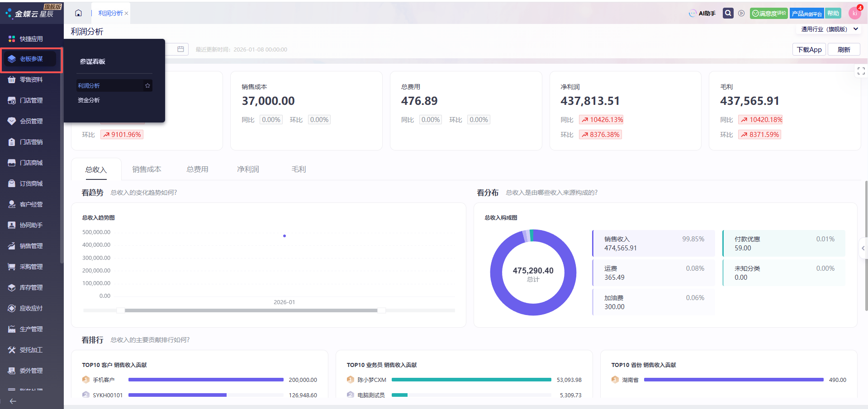The height and width of the screenshot is (409, 868).
Task: Open user avatar with notification badge
Action: pos(854,13)
